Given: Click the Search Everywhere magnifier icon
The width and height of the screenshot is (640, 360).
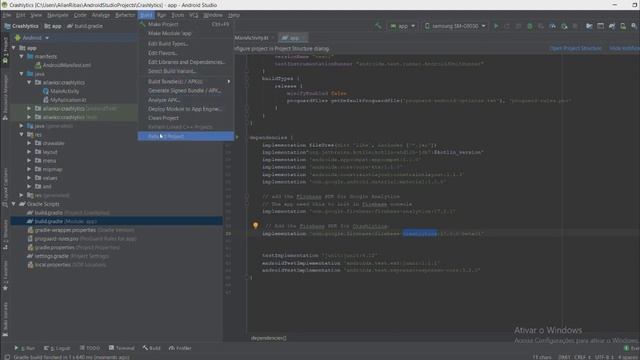Looking at the screenshot, I should click(x=634, y=26).
